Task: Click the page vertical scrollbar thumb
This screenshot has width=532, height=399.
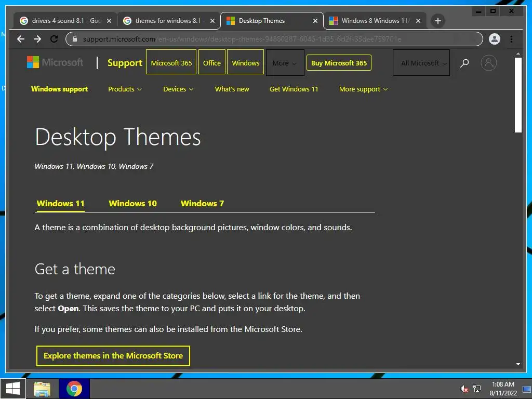Action: (518, 95)
